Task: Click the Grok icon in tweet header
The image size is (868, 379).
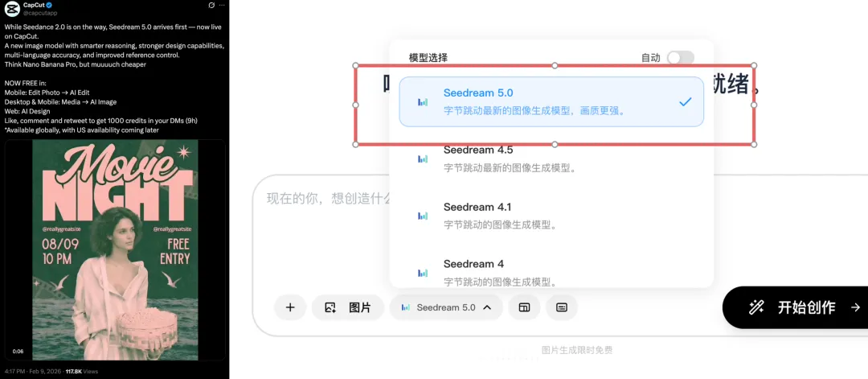Action: (211, 5)
